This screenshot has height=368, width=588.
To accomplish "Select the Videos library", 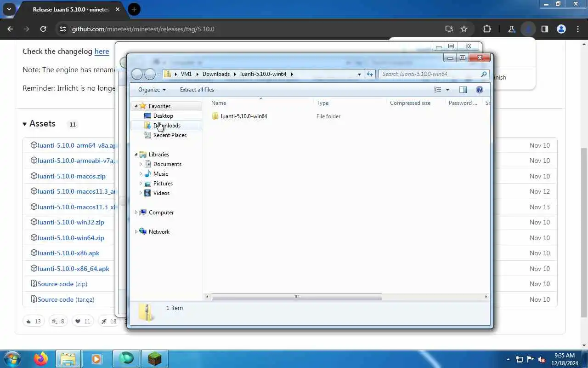I will pos(161,193).
